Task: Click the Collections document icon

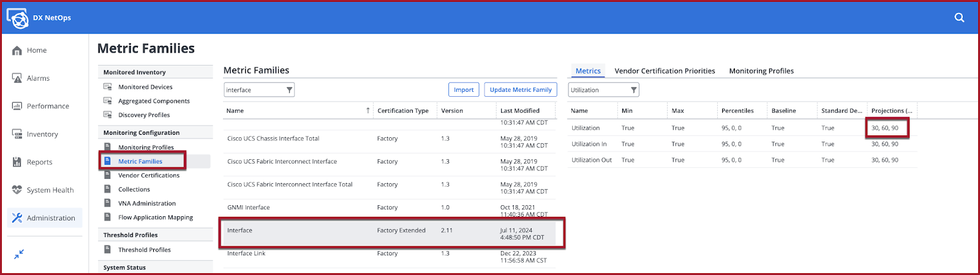Action: tap(107, 189)
